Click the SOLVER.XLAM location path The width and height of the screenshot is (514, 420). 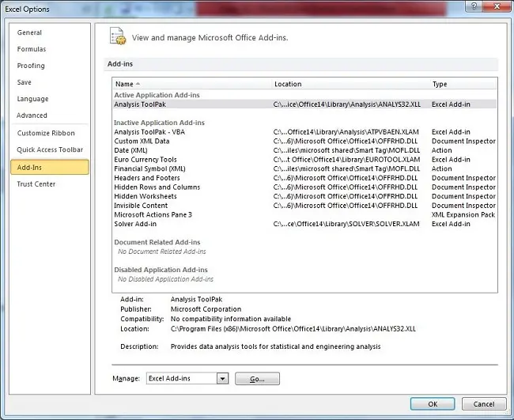coord(346,224)
